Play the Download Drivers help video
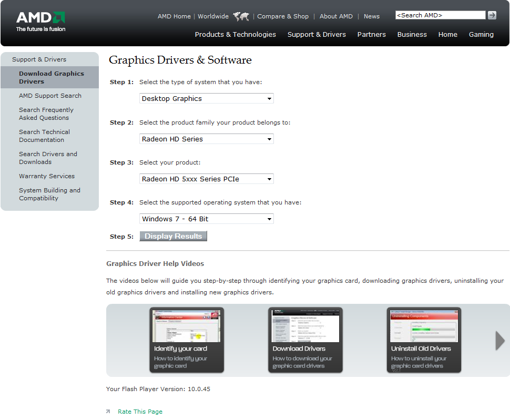510x420 pixels. [x=305, y=340]
